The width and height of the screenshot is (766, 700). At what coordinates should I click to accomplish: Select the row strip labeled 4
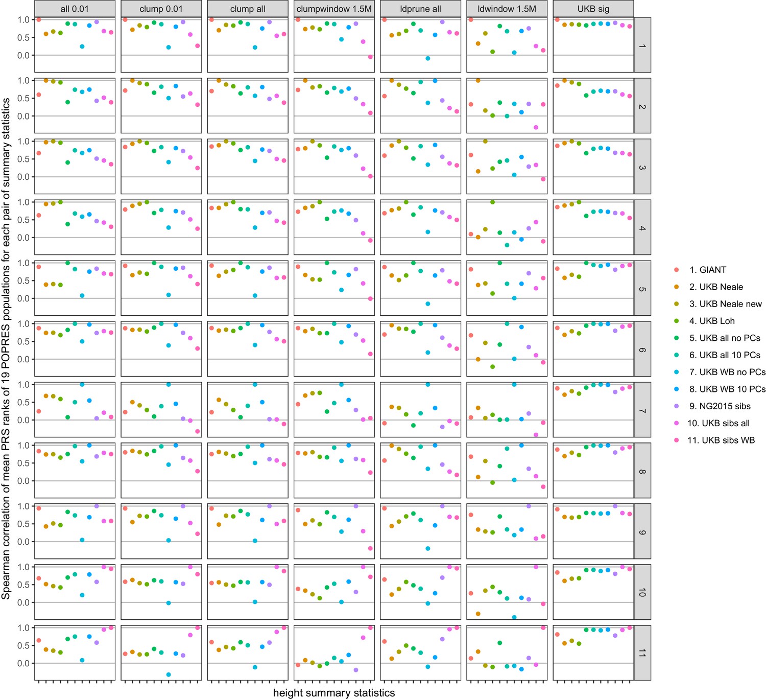[x=642, y=227]
